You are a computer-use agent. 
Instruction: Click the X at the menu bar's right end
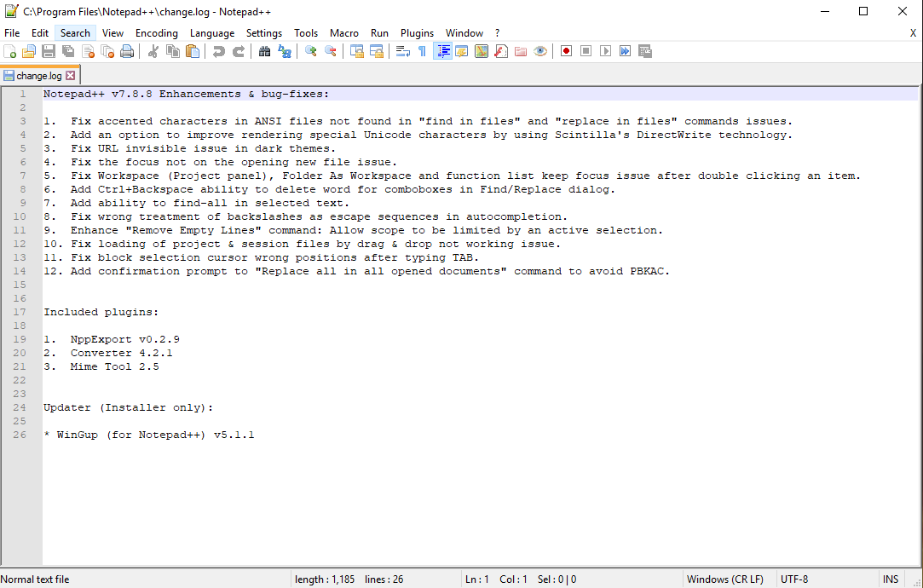click(x=913, y=33)
